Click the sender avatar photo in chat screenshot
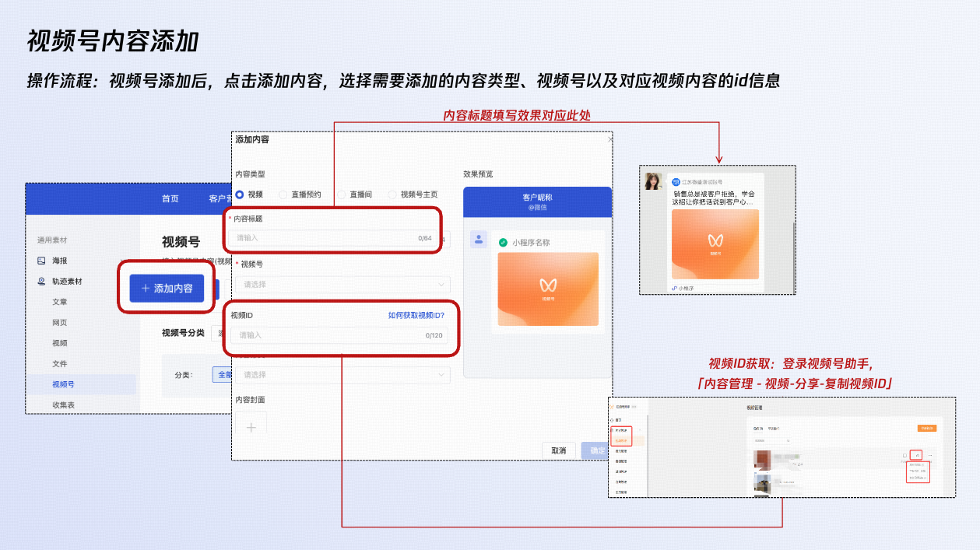The width and height of the screenshot is (980, 550). (652, 181)
